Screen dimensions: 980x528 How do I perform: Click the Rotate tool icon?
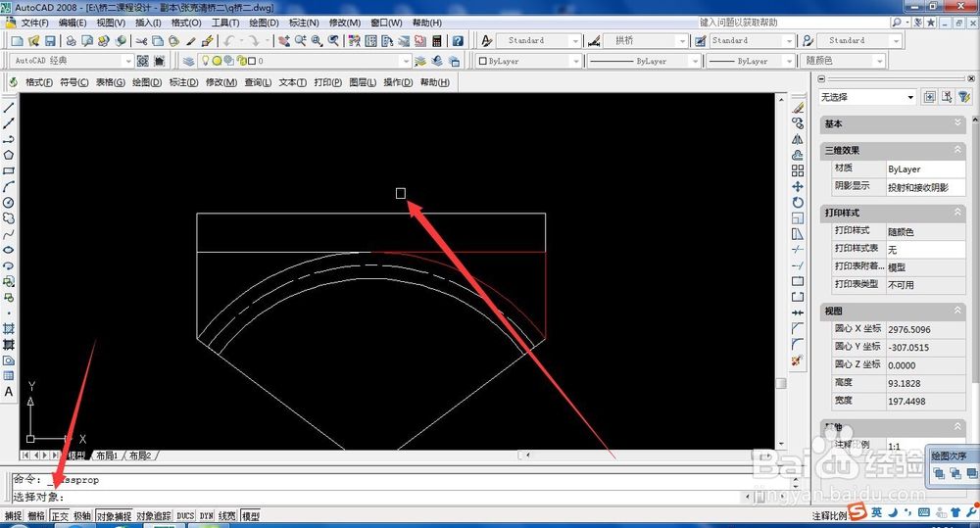pos(798,203)
